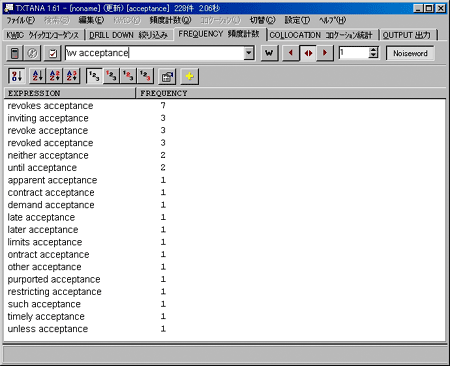Open the search expression dropdown arrow

coord(249,53)
